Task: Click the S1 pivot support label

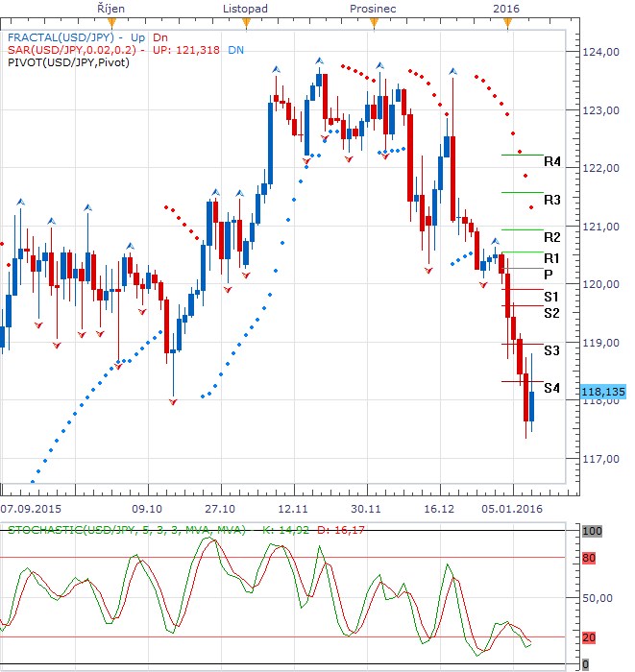Action: [x=551, y=297]
